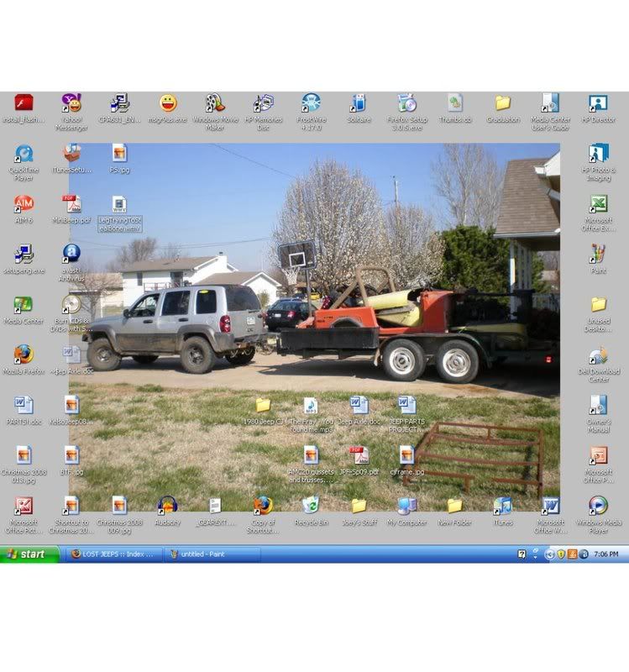Select Christmas 2008 013.jpg image
The width and height of the screenshot is (629, 672).
(x=24, y=455)
